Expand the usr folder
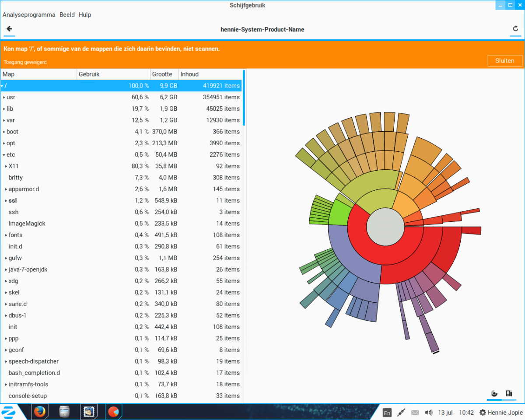The image size is (525, 420). coord(4,97)
